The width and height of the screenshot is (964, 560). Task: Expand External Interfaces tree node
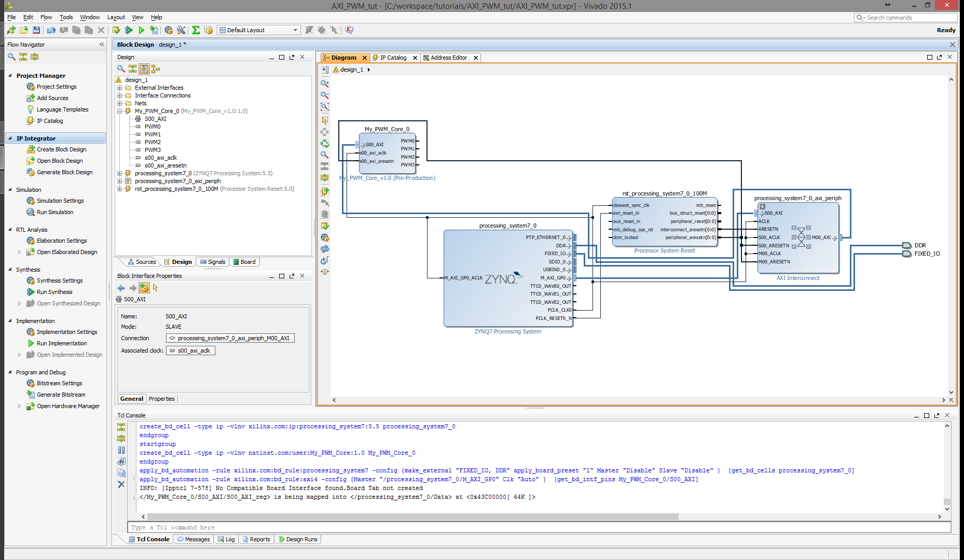[120, 88]
